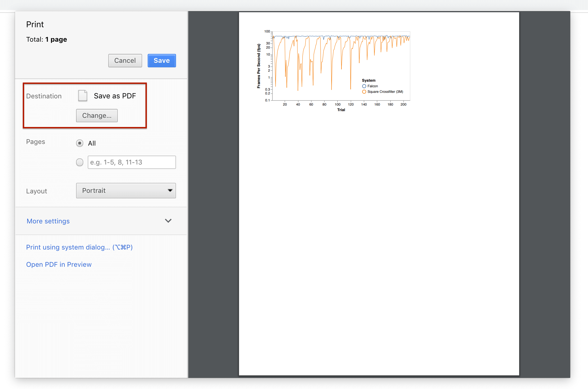
Task: Click the chart preview on the page
Action: click(334, 71)
